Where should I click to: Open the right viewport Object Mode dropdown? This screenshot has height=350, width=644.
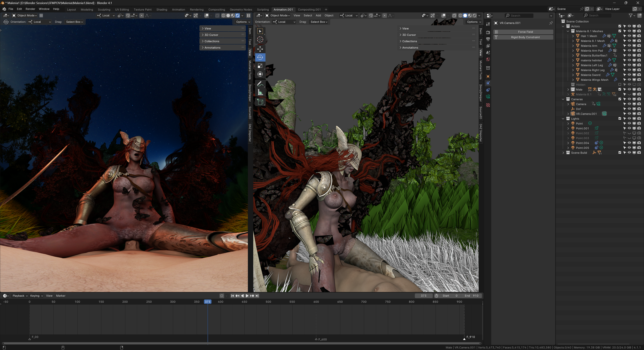[278, 15]
